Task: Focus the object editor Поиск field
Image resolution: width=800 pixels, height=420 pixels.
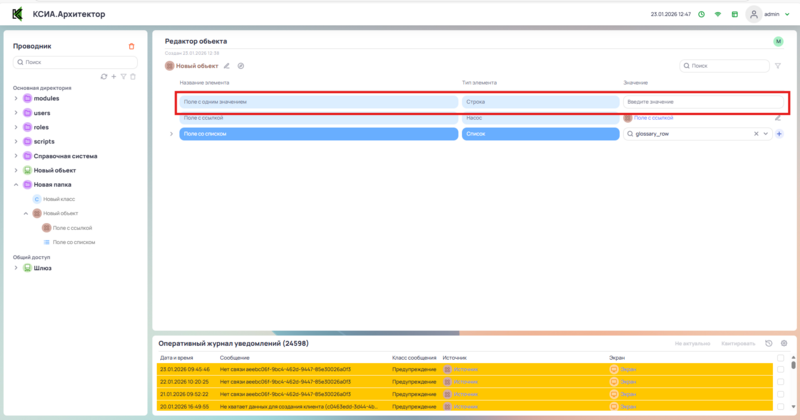Action: [x=724, y=66]
